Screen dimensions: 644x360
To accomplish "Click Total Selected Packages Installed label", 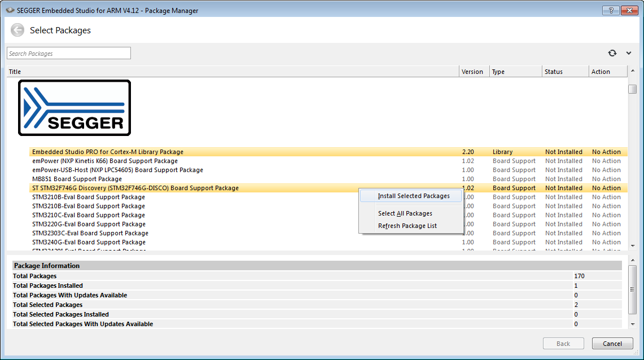I will click(61, 314).
